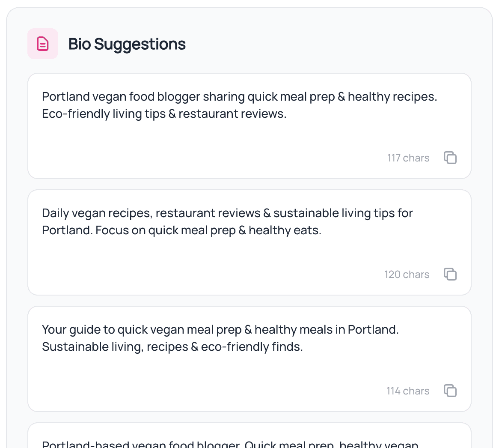Screen dimensions: 499x448
Task: Copy the 114 chars bio suggestion
Action: pyautogui.click(x=450, y=391)
